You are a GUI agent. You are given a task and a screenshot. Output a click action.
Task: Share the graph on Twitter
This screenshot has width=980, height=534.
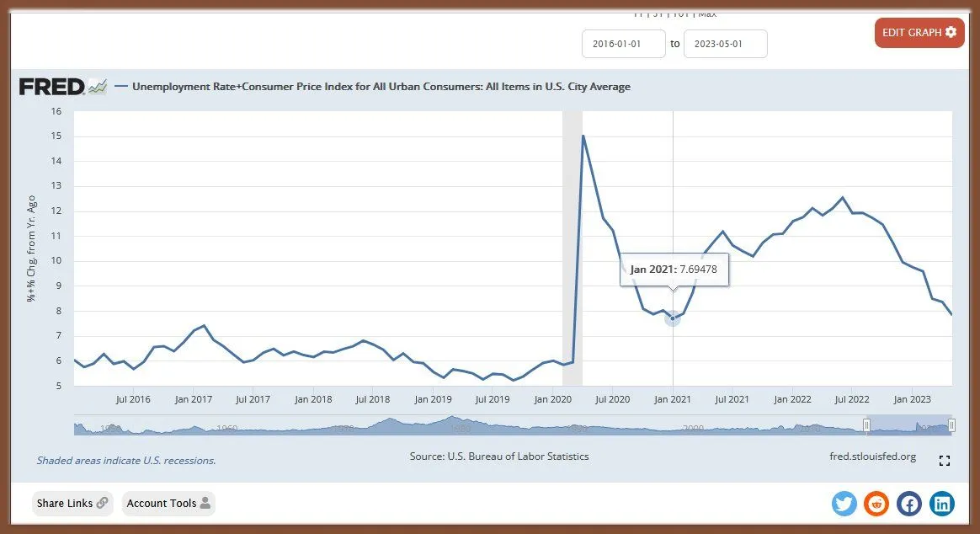tap(844, 504)
